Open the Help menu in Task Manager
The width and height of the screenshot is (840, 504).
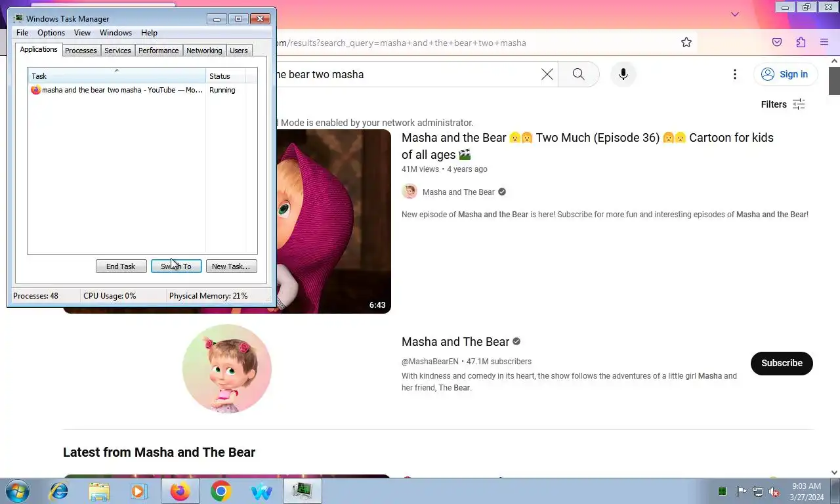pyautogui.click(x=149, y=33)
